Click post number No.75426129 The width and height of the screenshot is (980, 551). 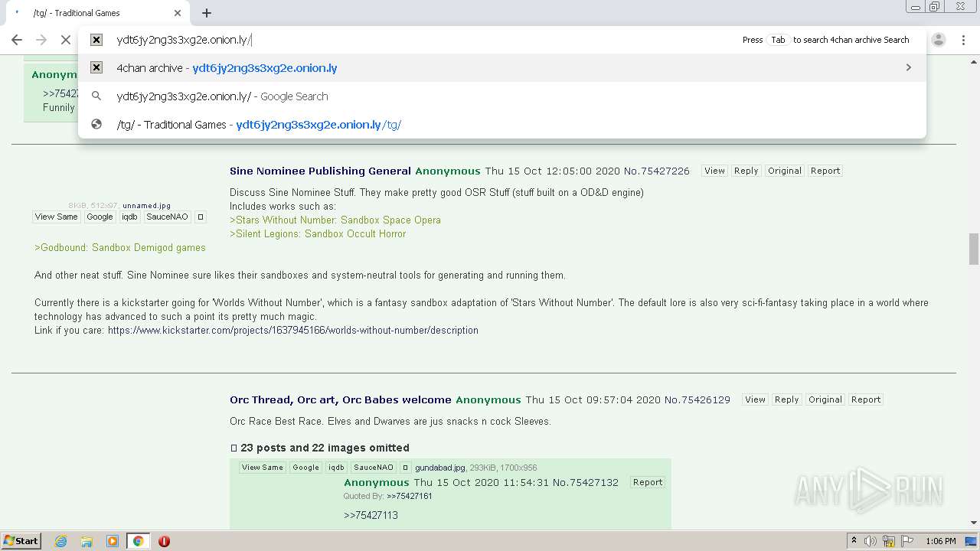point(697,399)
